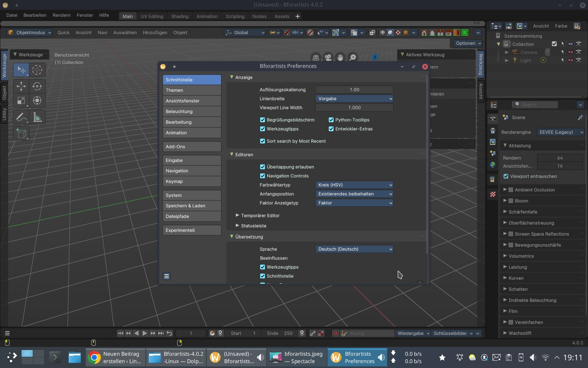Screen dimensions: 588x368
Task: Enable Bloom checkbox in render settings
Action: [511, 201]
